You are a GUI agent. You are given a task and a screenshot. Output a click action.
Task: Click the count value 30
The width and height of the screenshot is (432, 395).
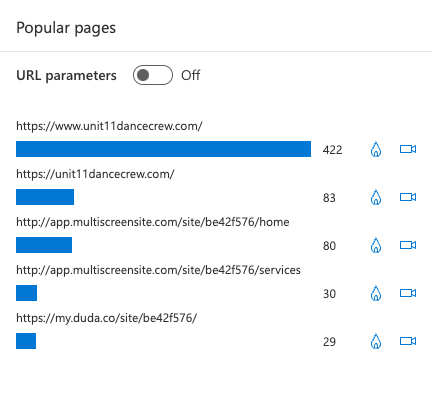click(x=329, y=294)
